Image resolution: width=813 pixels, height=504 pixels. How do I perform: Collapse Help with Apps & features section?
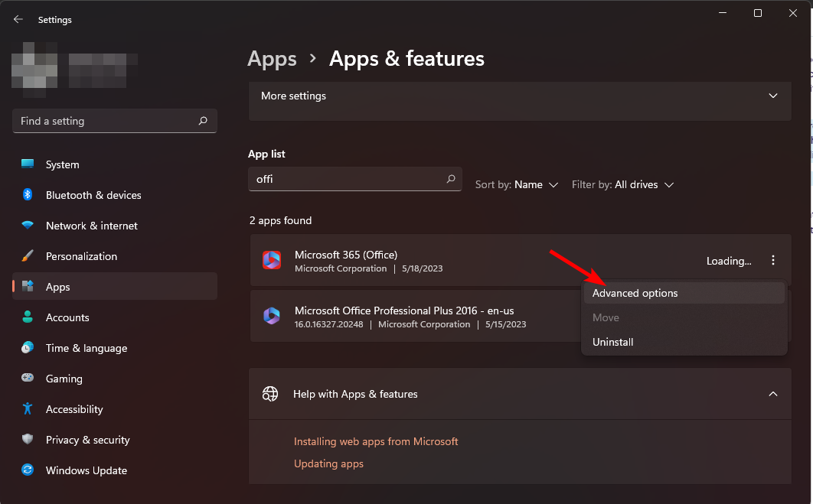tap(772, 394)
